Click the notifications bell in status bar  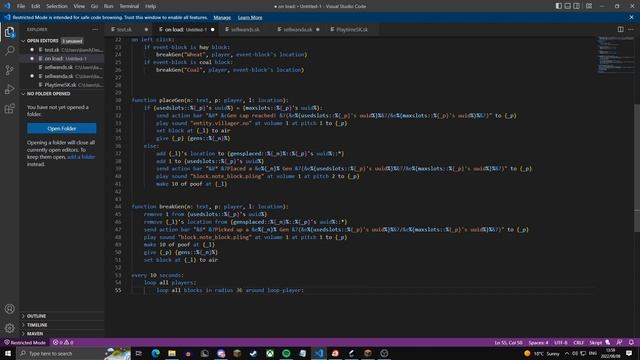pos(631,342)
